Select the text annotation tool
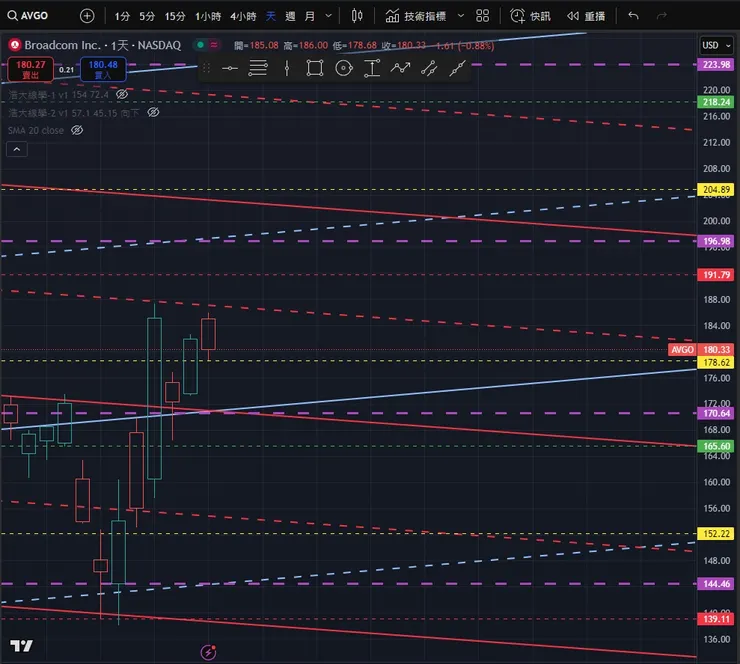The height and width of the screenshot is (664, 740). [372, 68]
